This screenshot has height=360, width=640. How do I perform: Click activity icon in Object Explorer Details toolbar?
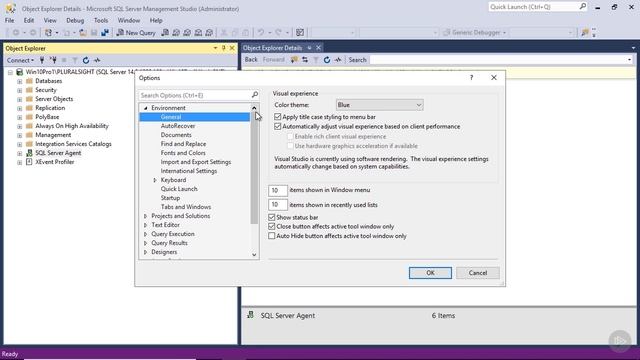click(338, 60)
